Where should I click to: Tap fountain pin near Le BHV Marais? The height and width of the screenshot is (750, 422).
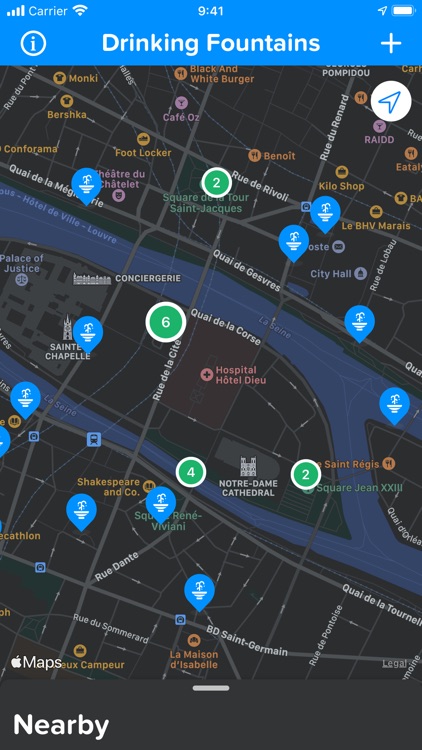pos(325,214)
